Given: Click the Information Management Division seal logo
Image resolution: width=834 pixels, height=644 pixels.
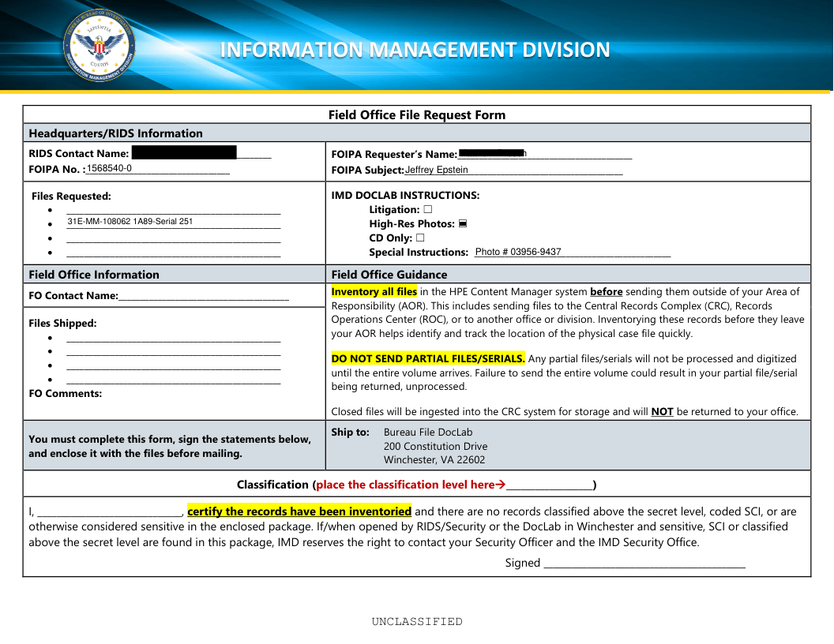Looking at the screenshot, I should tap(99, 46).
